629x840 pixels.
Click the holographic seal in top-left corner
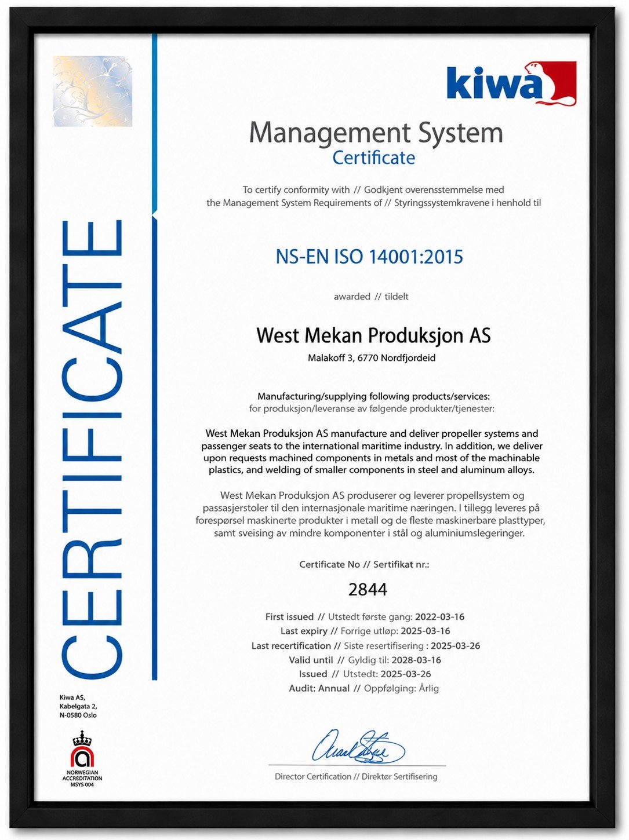coord(93,91)
